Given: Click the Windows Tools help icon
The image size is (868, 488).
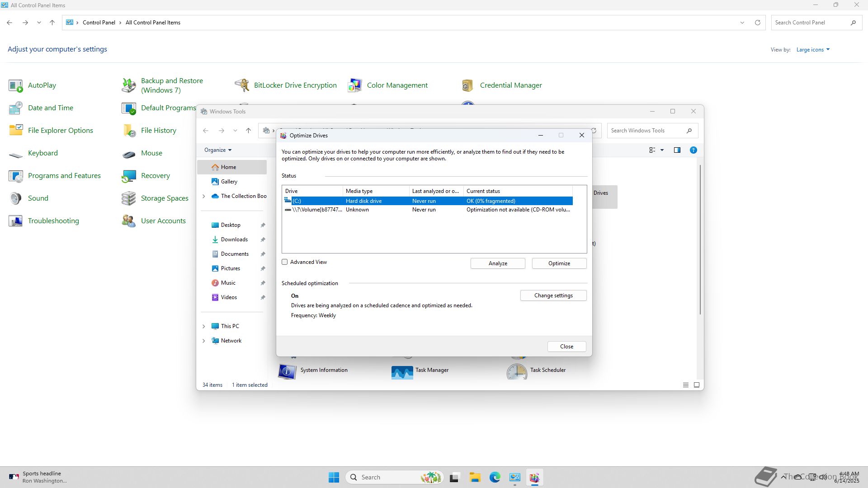Looking at the screenshot, I should point(693,150).
